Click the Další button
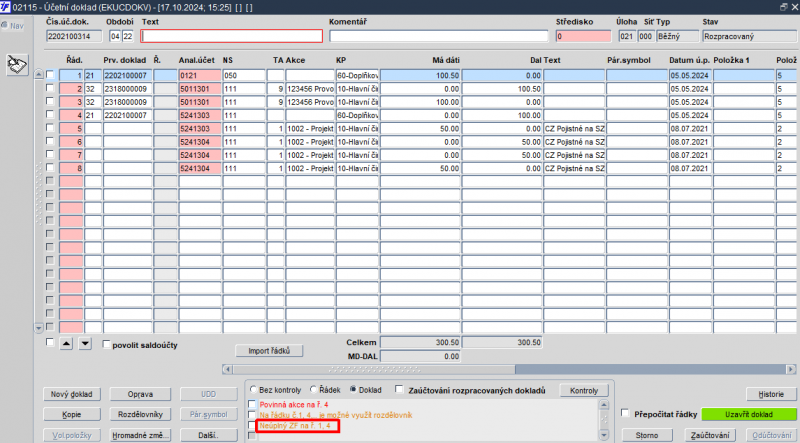This screenshot has width=800, height=443. coord(208,435)
